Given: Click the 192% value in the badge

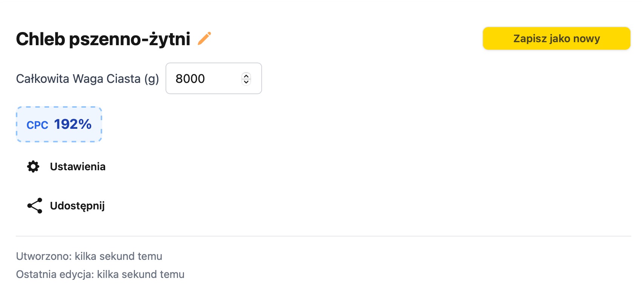Looking at the screenshot, I should click(73, 124).
